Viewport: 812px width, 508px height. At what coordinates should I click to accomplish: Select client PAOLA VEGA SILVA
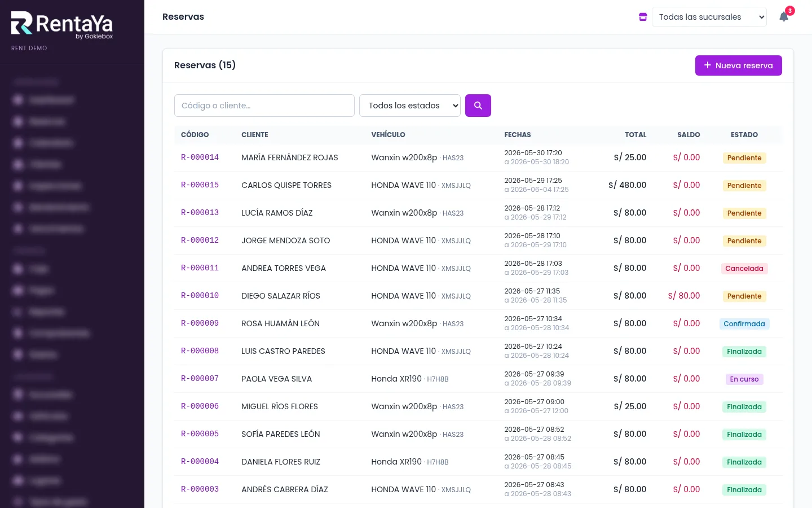click(x=276, y=379)
